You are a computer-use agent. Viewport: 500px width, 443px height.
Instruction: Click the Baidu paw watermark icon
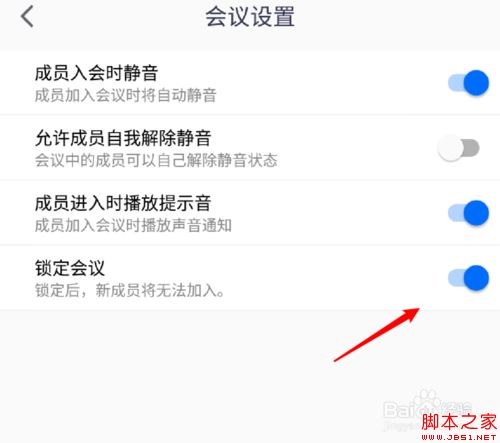coord(427,401)
